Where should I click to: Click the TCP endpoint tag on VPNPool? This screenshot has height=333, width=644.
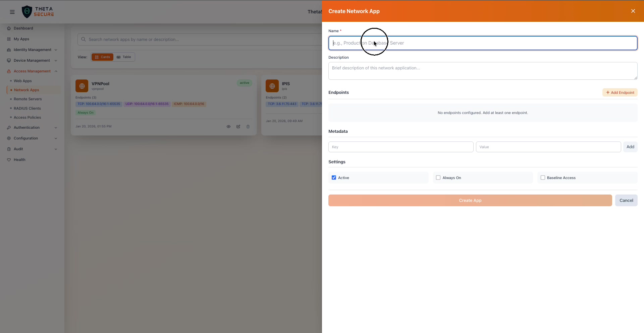click(x=99, y=104)
